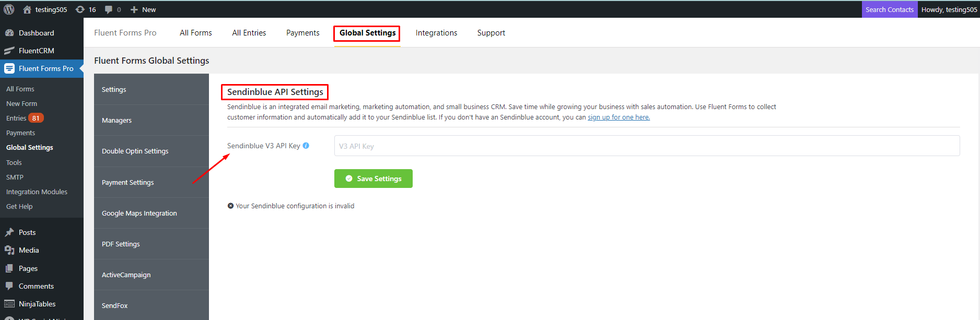Click the WordPress logo icon
Image resolution: width=980 pixels, height=320 pixels.
pos(9,9)
